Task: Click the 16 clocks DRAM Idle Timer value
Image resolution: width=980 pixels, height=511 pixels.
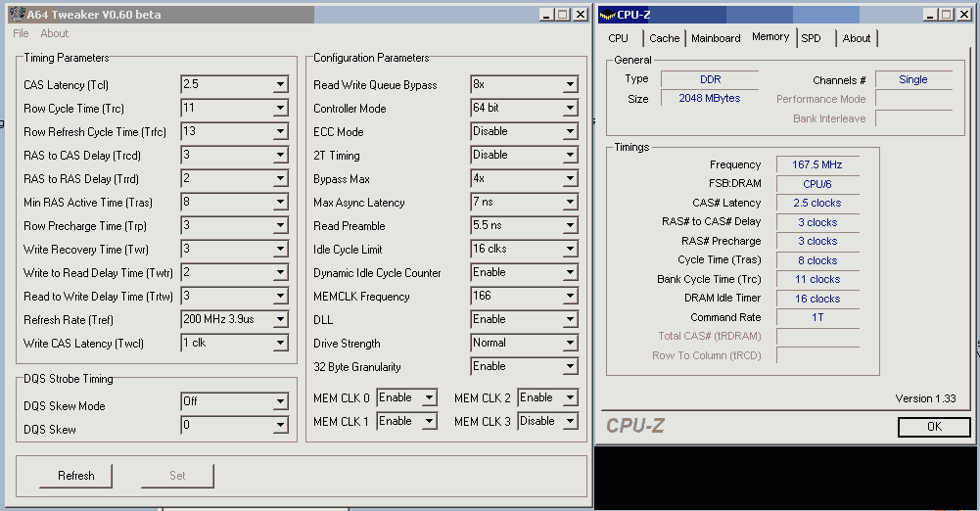Action: (817, 299)
